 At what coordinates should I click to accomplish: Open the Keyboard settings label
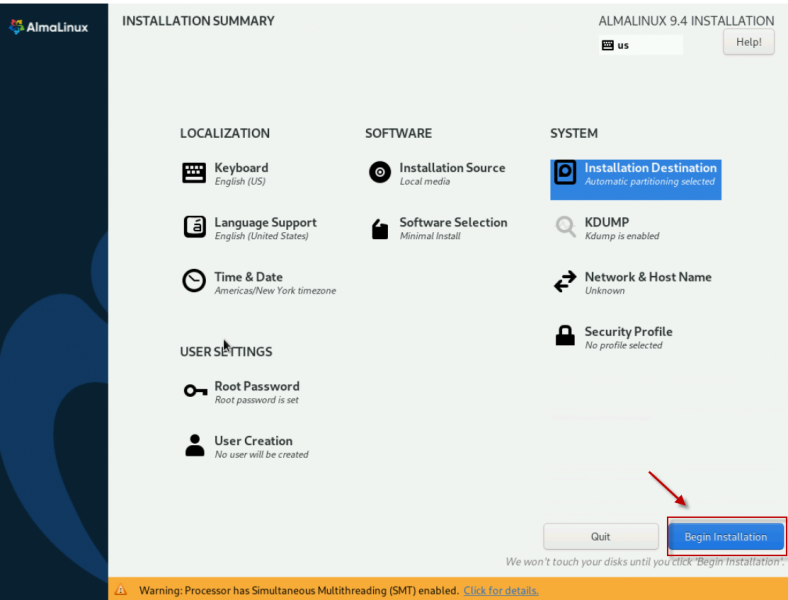tap(241, 168)
